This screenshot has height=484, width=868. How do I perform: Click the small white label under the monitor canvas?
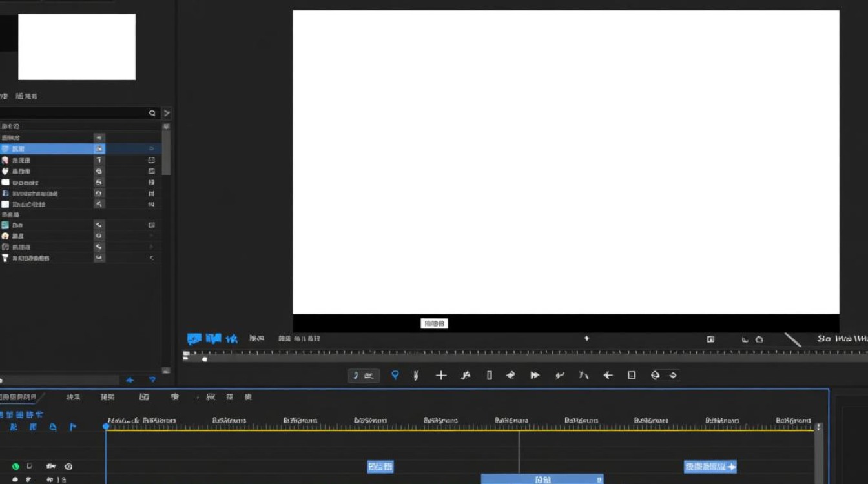click(434, 323)
